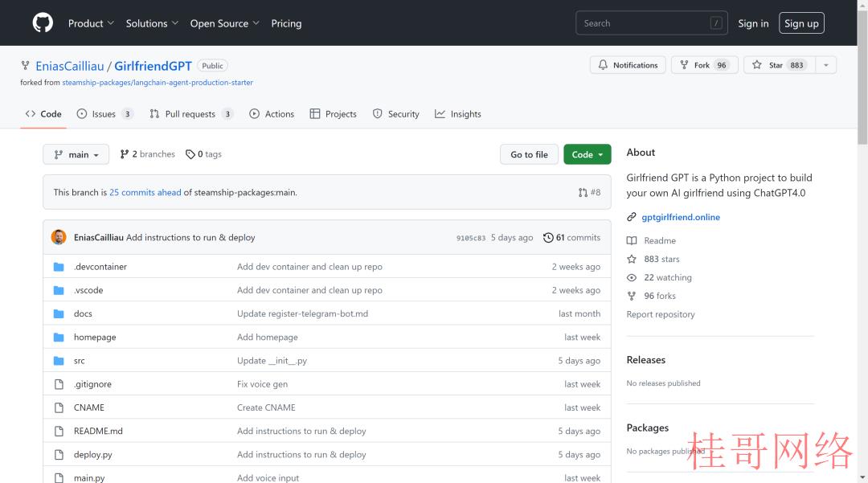
Task: Open the CNAME file name
Action: 88,407
